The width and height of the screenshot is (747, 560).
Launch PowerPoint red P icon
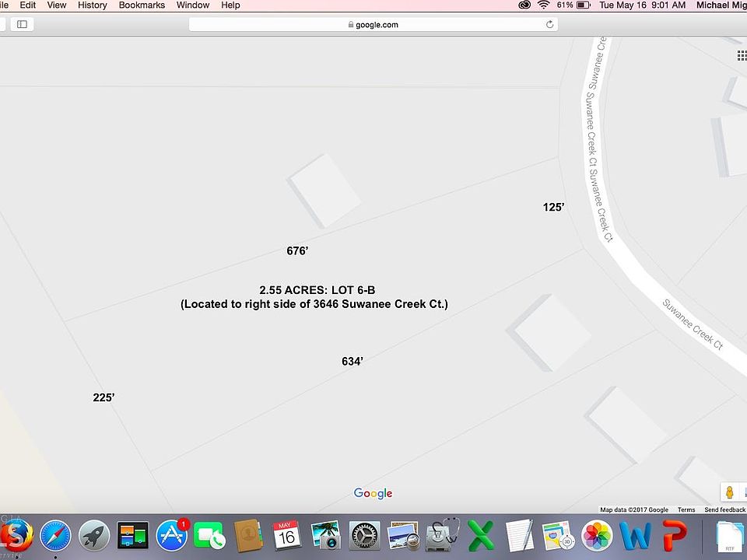click(x=674, y=536)
